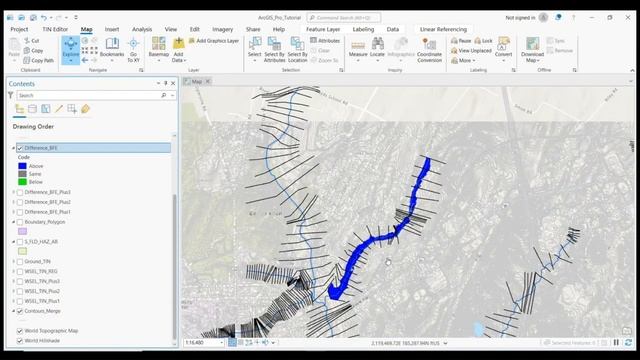This screenshot has height=360, width=640.
Task: Open Select By Attributes
Action: click(x=274, y=50)
